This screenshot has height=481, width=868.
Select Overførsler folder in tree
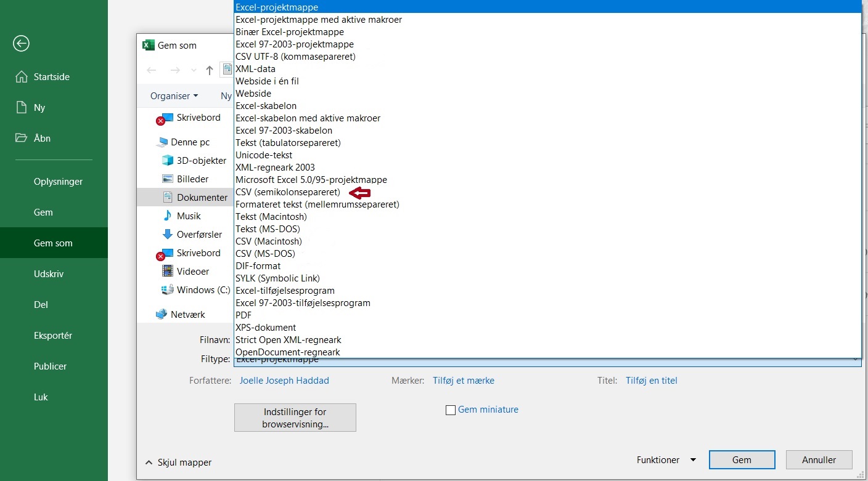[199, 234]
